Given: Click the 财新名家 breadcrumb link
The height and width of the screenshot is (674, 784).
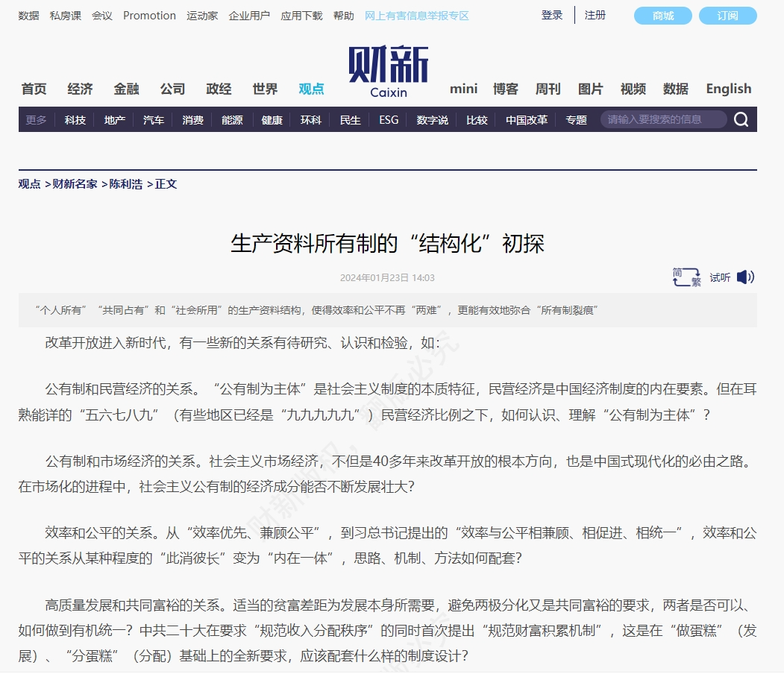Looking at the screenshot, I should (x=77, y=183).
